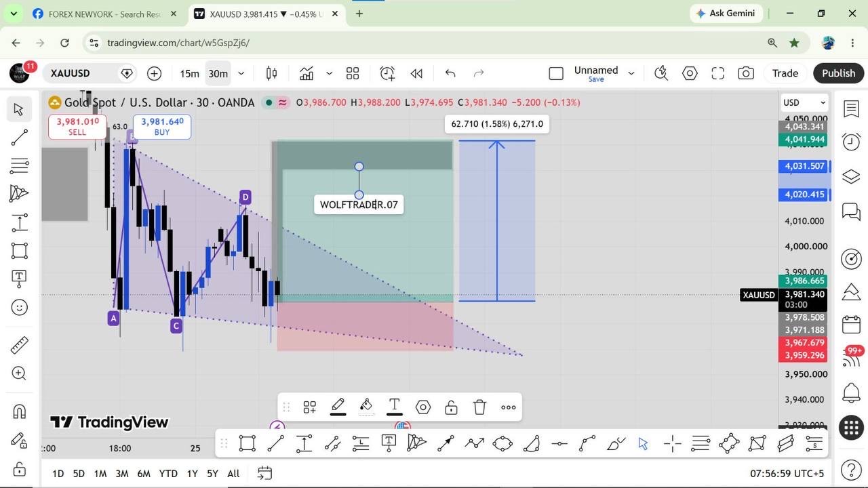Open notifications bell in right sidebar
Viewport: 868px width, 488px height.
tap(851, 392)
